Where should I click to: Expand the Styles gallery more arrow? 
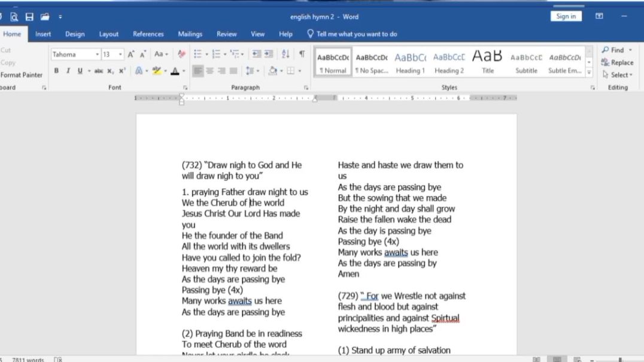click(589, 73)
